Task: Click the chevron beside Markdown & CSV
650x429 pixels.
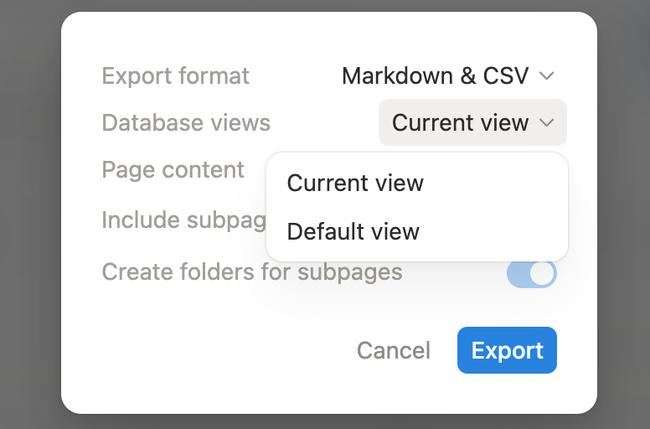Action: pos(547,76)
